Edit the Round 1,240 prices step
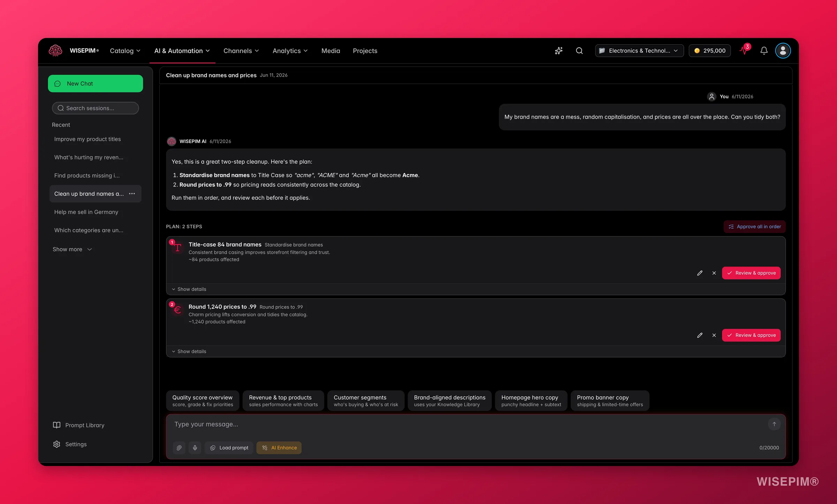 (x=700, y=335)
